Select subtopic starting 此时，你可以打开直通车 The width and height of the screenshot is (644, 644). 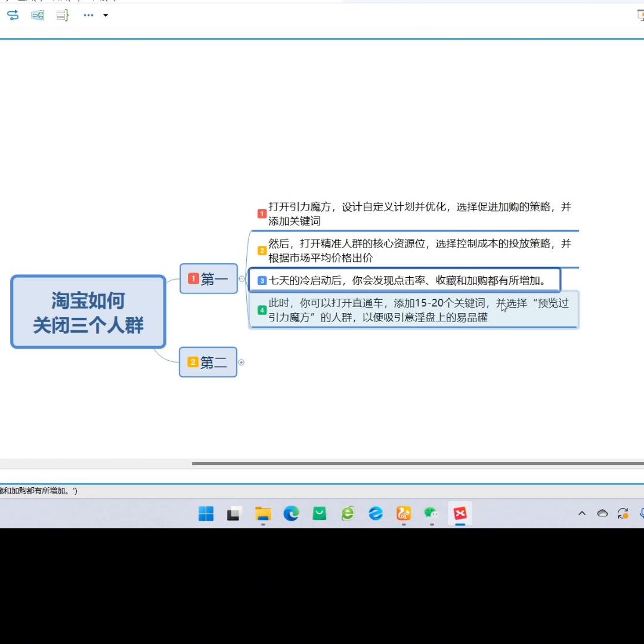coord(414,310)
